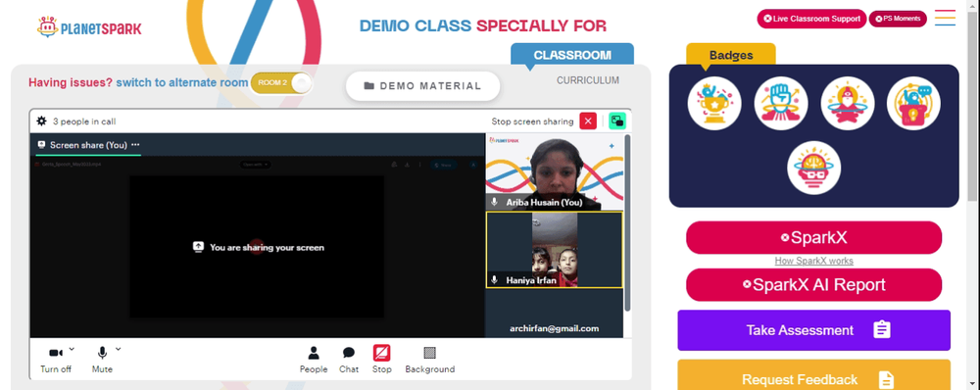980x390 pixels.
Task: Select Ariba Husain video tile
Action: pos(555,171)
